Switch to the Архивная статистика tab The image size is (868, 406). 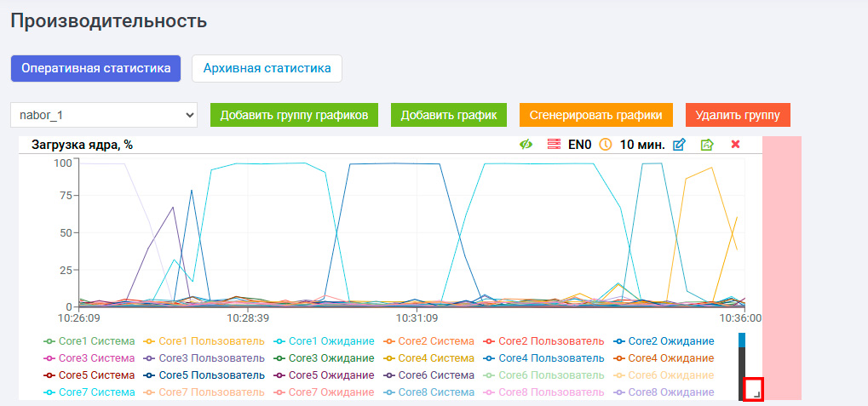pyautogui.click(x=267, y=69)
